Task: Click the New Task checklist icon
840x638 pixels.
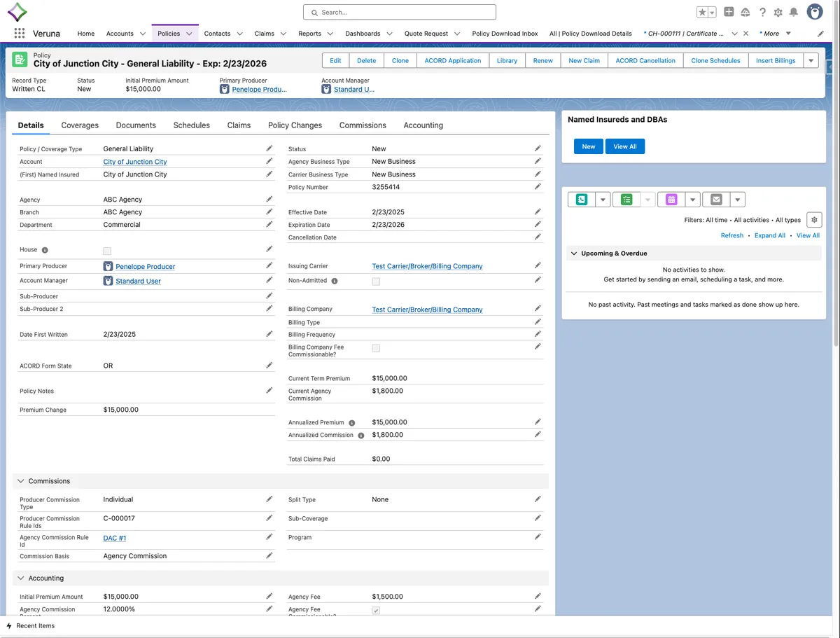Action: click(x=626, y=200)
